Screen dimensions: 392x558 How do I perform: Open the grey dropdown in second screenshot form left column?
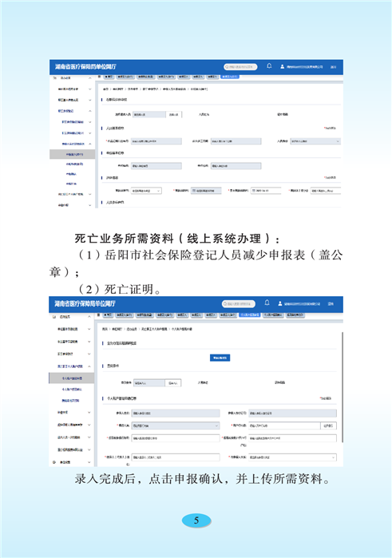coord(176,425)
